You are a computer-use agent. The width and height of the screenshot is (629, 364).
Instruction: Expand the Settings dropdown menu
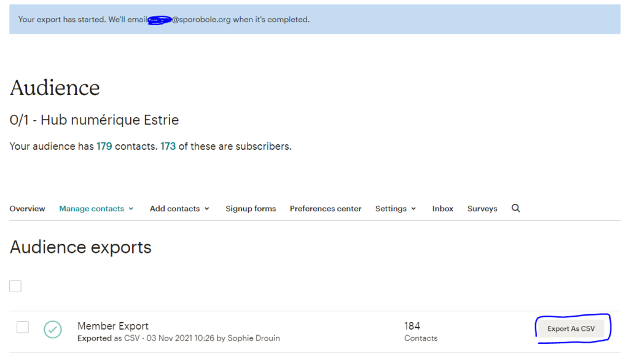pyautogui.click(x=391, y=208)
